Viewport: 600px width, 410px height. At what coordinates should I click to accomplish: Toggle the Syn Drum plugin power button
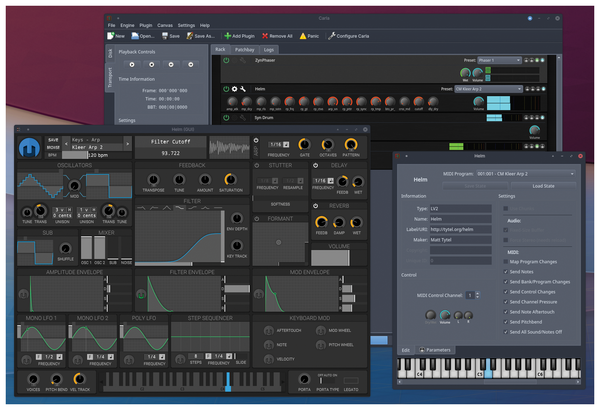coord(226,118)
